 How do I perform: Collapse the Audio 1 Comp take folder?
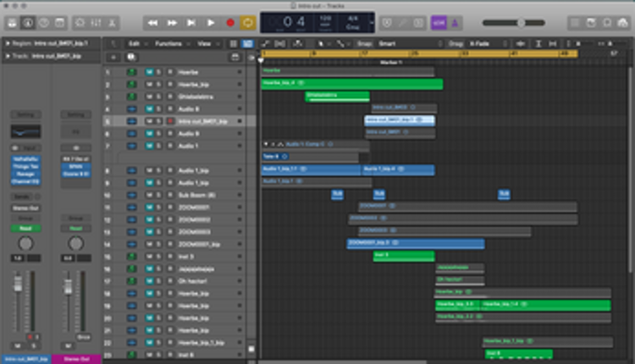point(266,144)
